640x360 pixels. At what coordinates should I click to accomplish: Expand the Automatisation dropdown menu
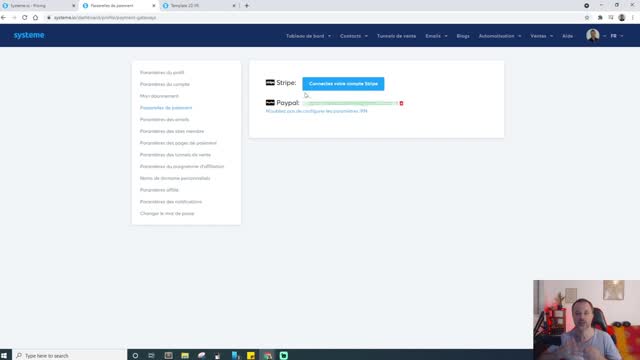[x=500, y=36]
